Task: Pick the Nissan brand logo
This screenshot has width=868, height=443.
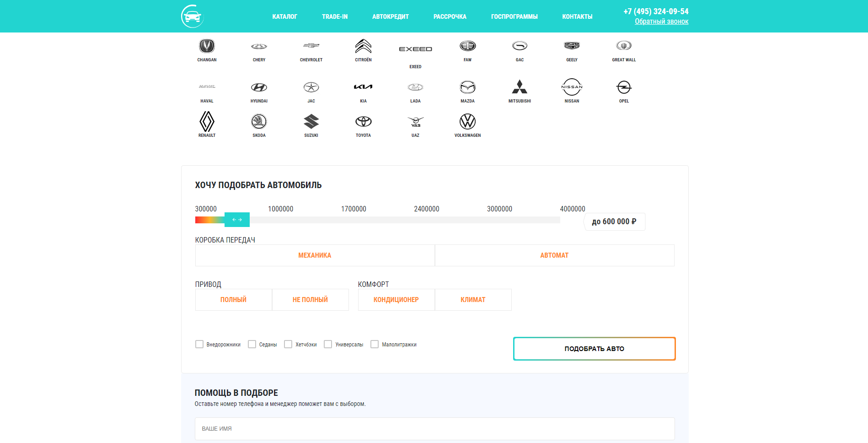Action: [572, 87]
